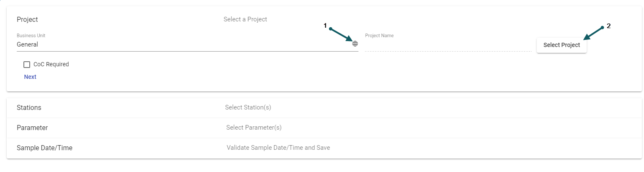Click the globe icon in Business Unit field
Image resolution: width=644 pixels, height=172 pixels.
(355, 44)
